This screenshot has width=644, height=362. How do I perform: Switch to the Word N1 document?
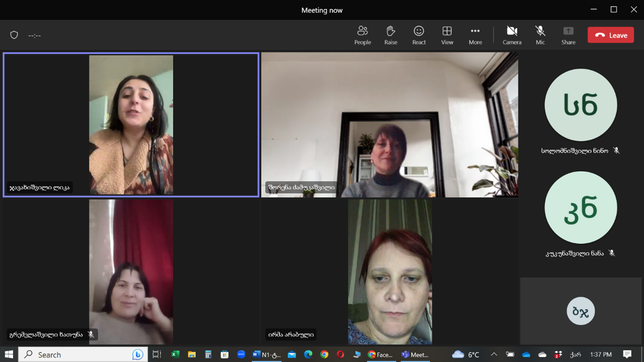266,355
